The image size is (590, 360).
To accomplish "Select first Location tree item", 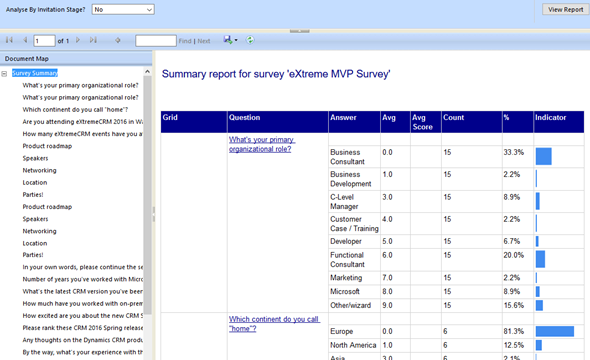I will [35, 182].
